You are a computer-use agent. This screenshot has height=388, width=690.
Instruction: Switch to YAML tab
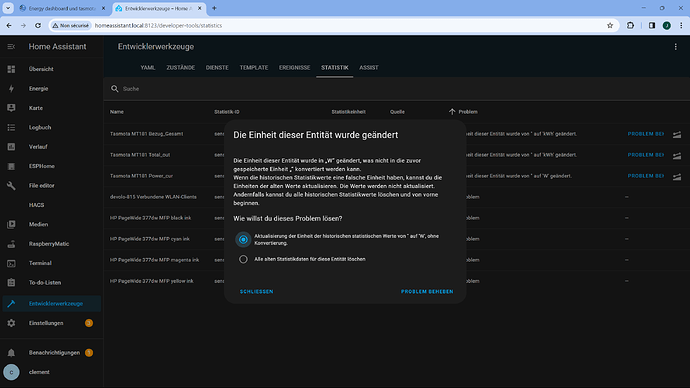148,68
